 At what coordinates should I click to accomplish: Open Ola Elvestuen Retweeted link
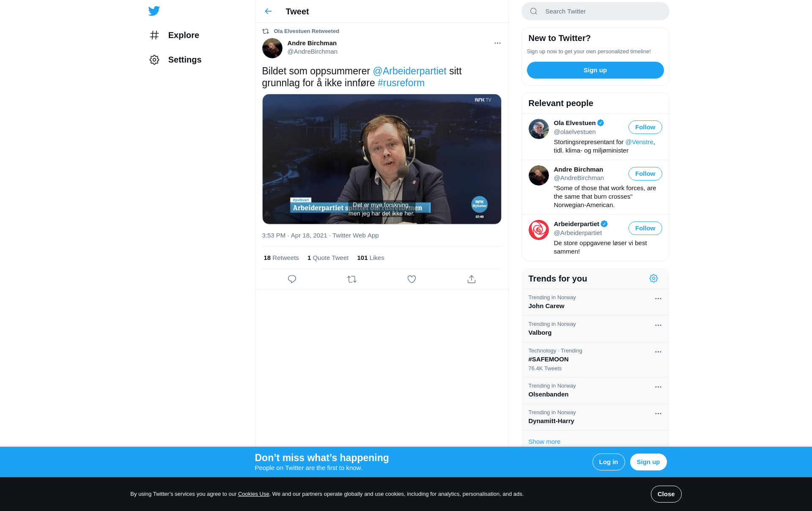click(306, 31)
